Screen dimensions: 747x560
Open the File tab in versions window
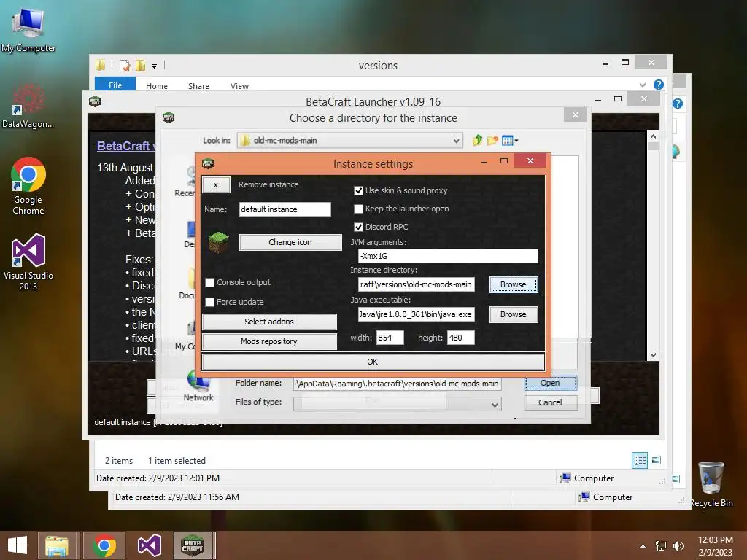click(115, 85)
